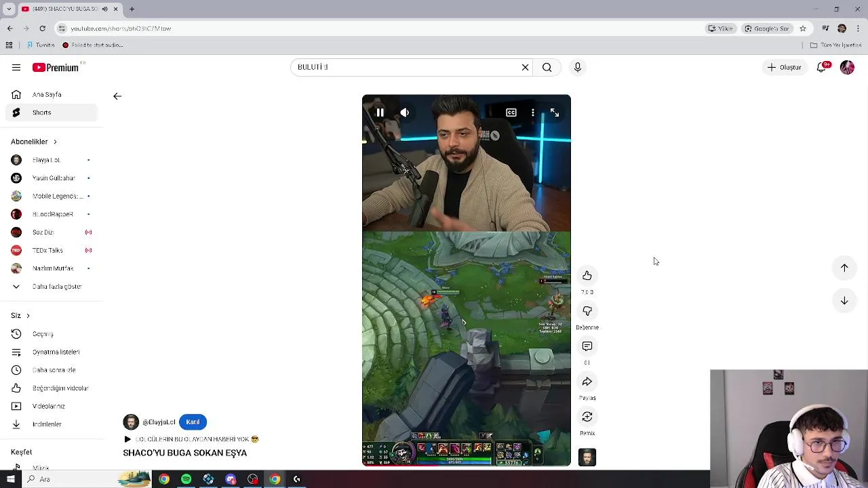Open a new browser tab
The height and width of the screenshot is (488, 868).
132,9
